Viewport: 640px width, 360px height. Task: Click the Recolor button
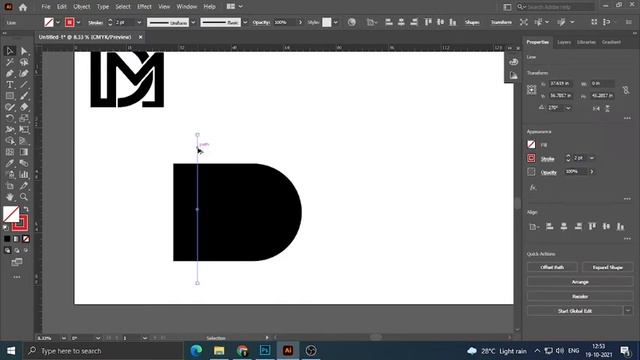coord(580,296)
